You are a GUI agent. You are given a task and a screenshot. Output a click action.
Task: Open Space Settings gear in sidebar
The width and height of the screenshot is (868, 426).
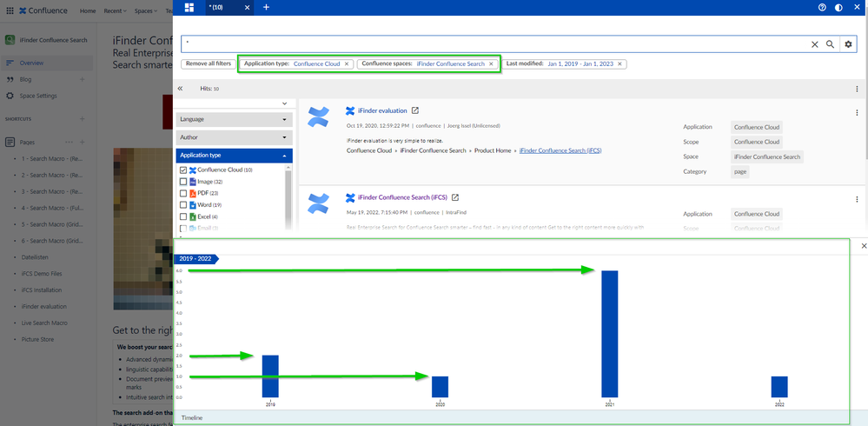coord(10,96)
